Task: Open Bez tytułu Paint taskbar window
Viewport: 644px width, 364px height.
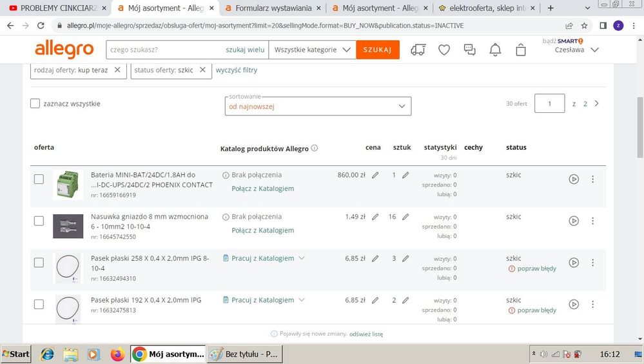Action: (x=244, y=354)
